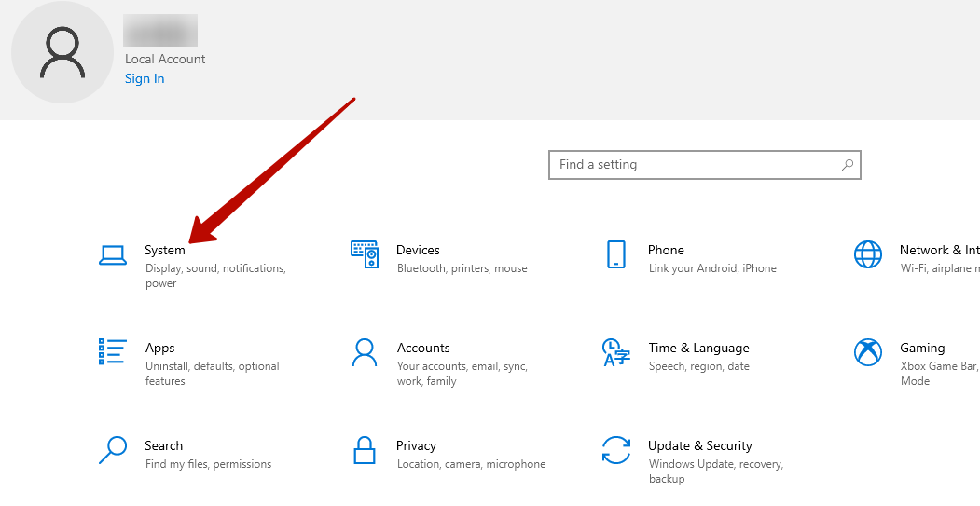Image resolution: width=980 pixels, height=506 pixels.
Task: Click the 'Location, camera, microphone' description
Action: (x=471, y=464)
